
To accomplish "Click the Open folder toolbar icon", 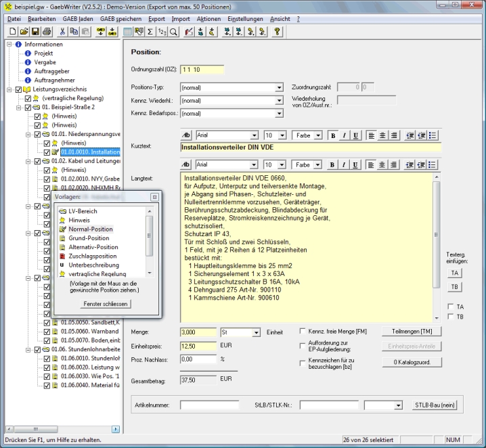I will pos(24,31).
